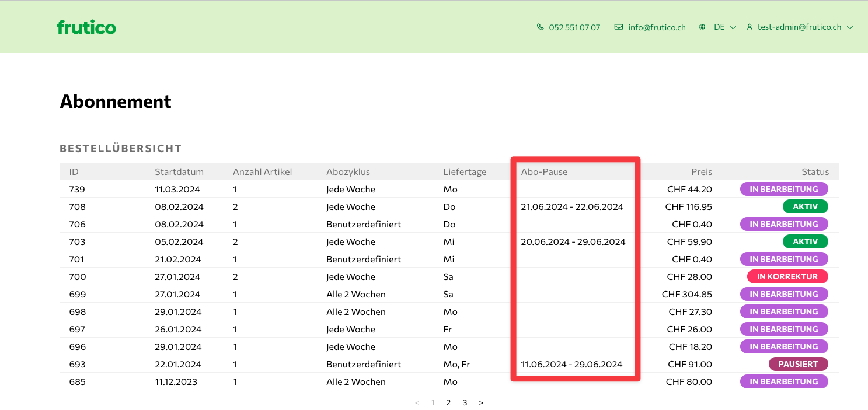Click the user profile icon
The image size is (868, 410).
pos(750,27)
